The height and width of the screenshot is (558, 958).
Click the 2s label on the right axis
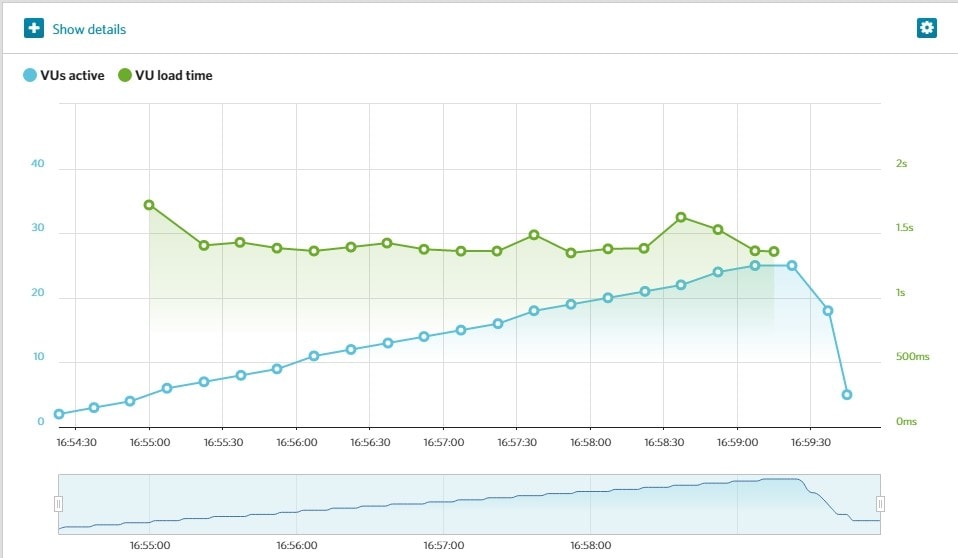901,164
